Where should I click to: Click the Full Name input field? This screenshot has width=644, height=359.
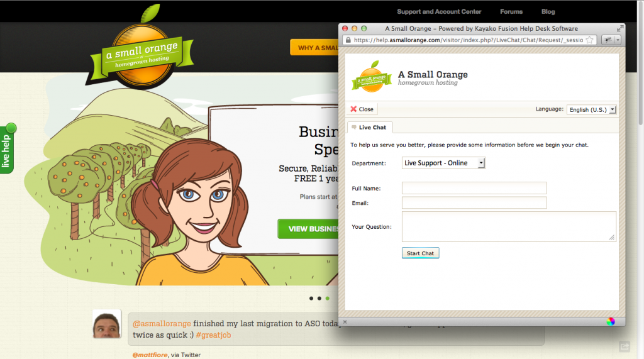click(474, 188)
